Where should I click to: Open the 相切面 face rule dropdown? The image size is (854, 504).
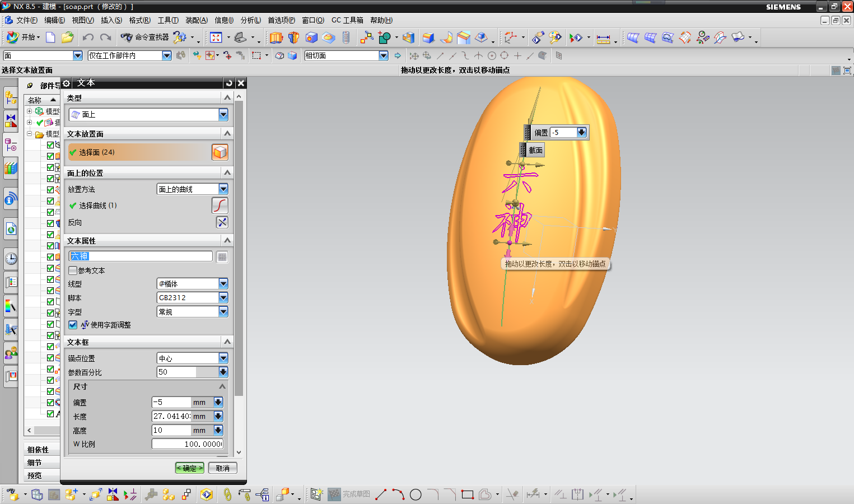pos(346,55)
